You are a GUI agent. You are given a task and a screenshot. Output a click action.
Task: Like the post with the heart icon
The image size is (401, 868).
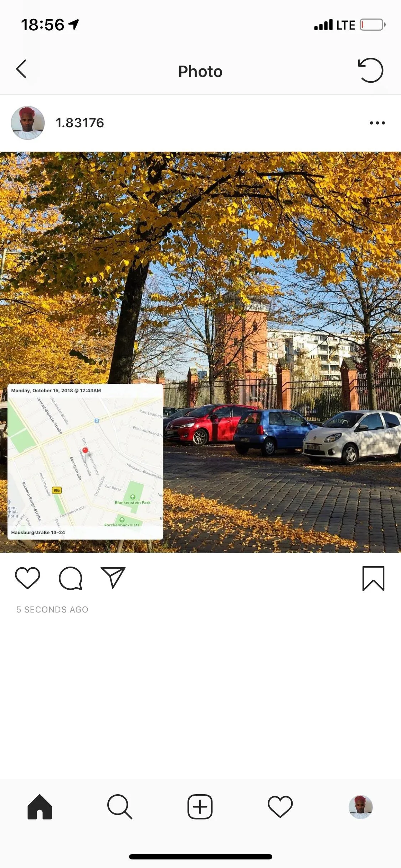[27, 578]
